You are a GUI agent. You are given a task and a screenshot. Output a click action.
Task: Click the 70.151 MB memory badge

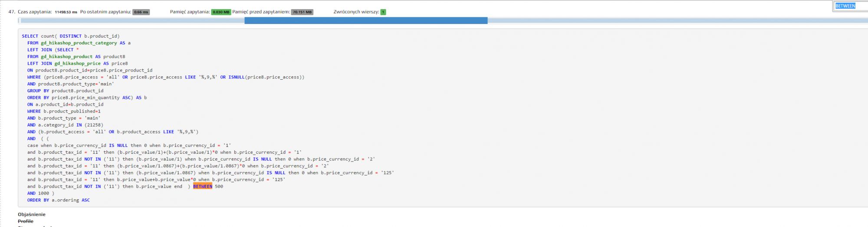(302, 12)
